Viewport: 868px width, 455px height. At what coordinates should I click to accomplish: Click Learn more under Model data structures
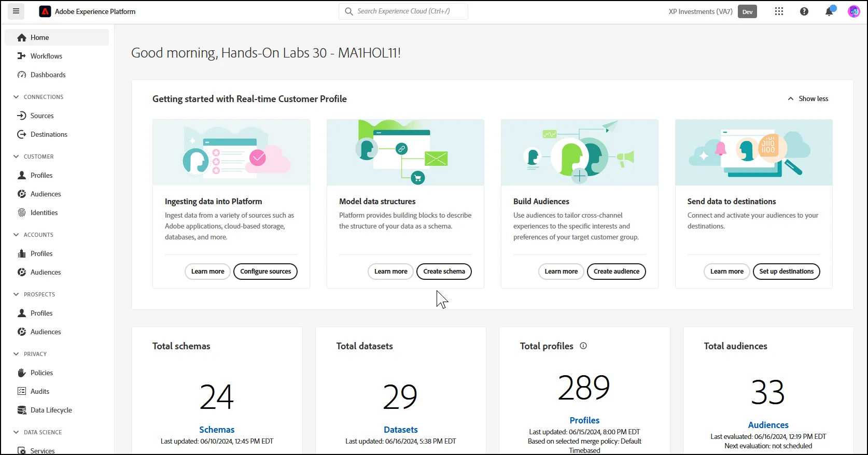click(x=390, y=272)
